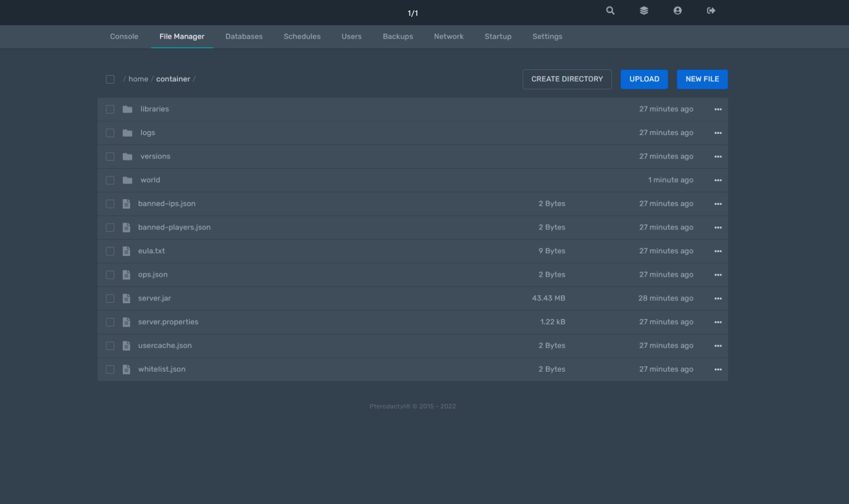Tick the checkbox for server.properties

pos(110,322)
